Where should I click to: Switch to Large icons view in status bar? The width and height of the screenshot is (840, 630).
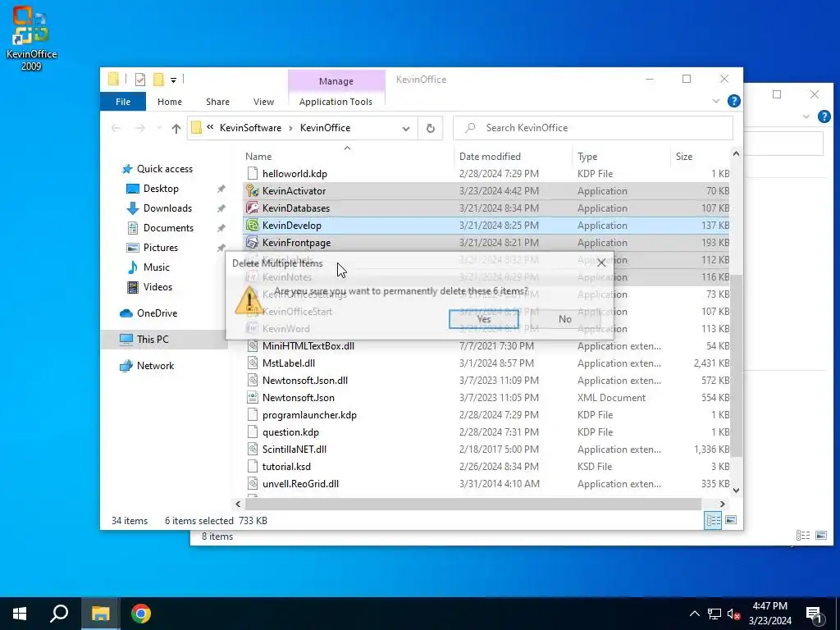pos(731,520)
